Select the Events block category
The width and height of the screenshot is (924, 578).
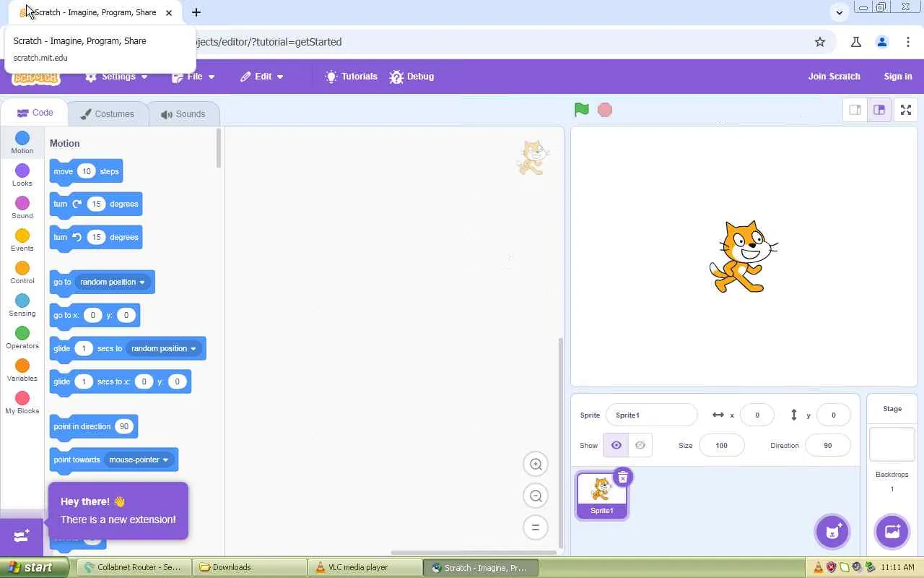[x=22, y=240]
